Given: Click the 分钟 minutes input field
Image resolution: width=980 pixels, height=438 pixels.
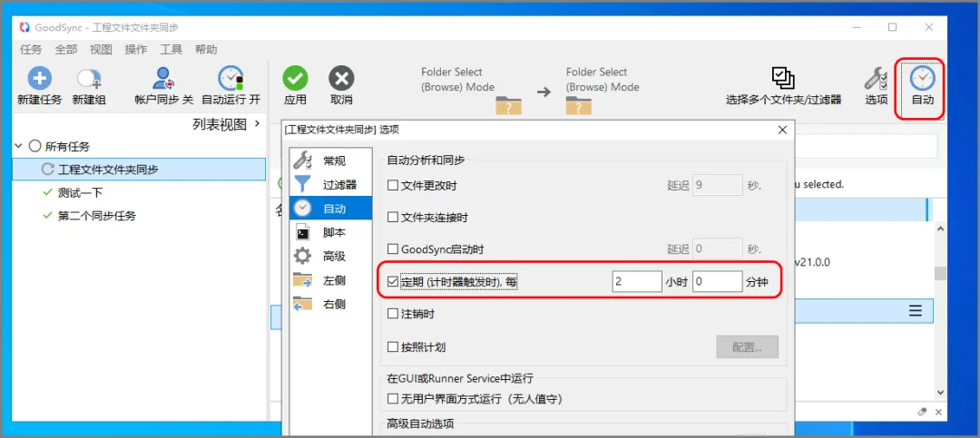Looking at the screenshot, I should [718, 282].
